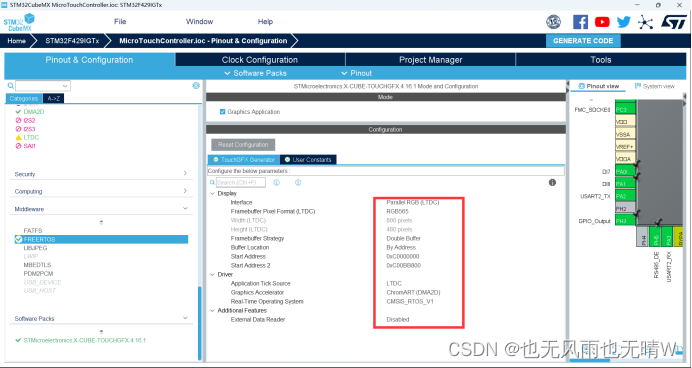Click the info icon in configuration panel
692x368 pixels.
tap(552, 182)
